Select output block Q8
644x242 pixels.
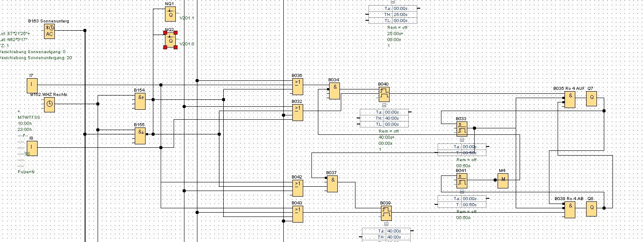tap(591, 208)
